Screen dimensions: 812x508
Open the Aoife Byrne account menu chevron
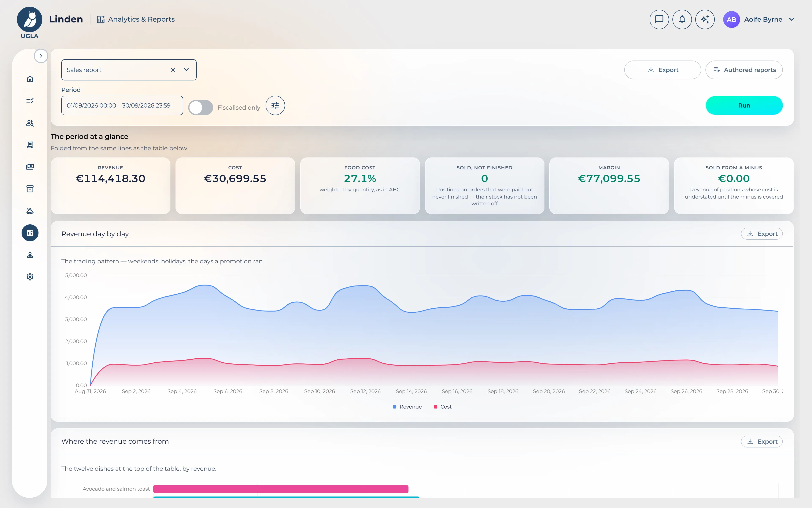pos(791,19)
